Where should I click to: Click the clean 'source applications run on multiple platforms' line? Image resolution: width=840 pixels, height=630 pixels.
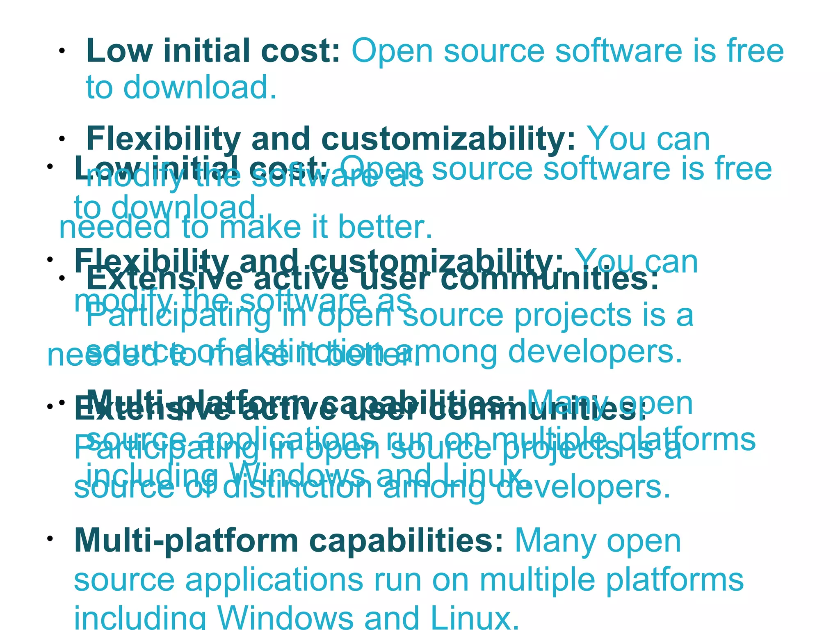click(409, 579)
